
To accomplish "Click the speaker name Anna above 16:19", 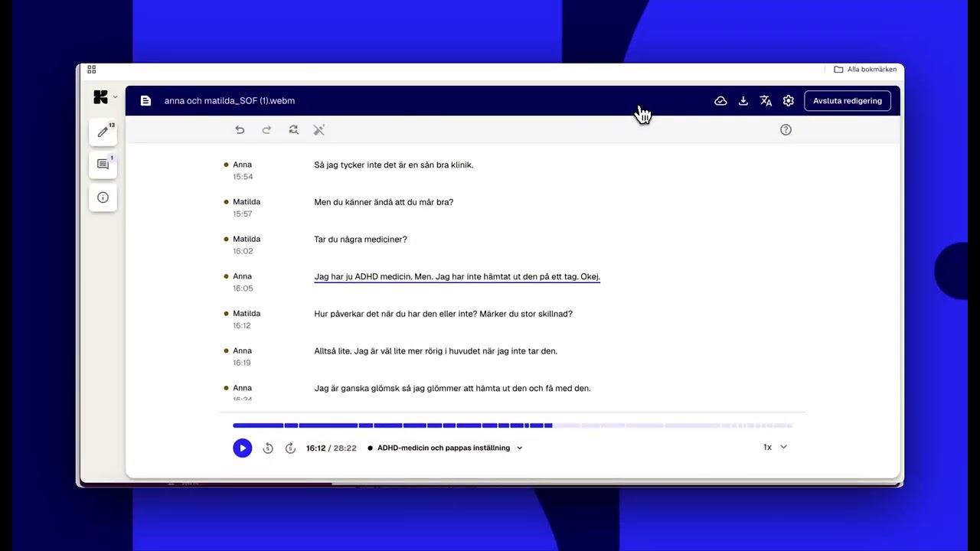I will (x=242, y=350).
